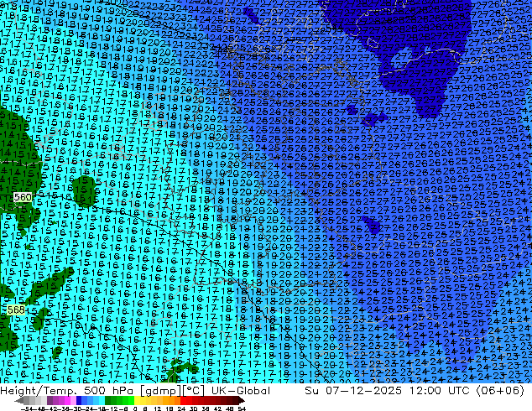Click the 'Su 07-12-2025 12:00 UTC' timestamp
532x411 pixels.
click(x=387, y=391)
